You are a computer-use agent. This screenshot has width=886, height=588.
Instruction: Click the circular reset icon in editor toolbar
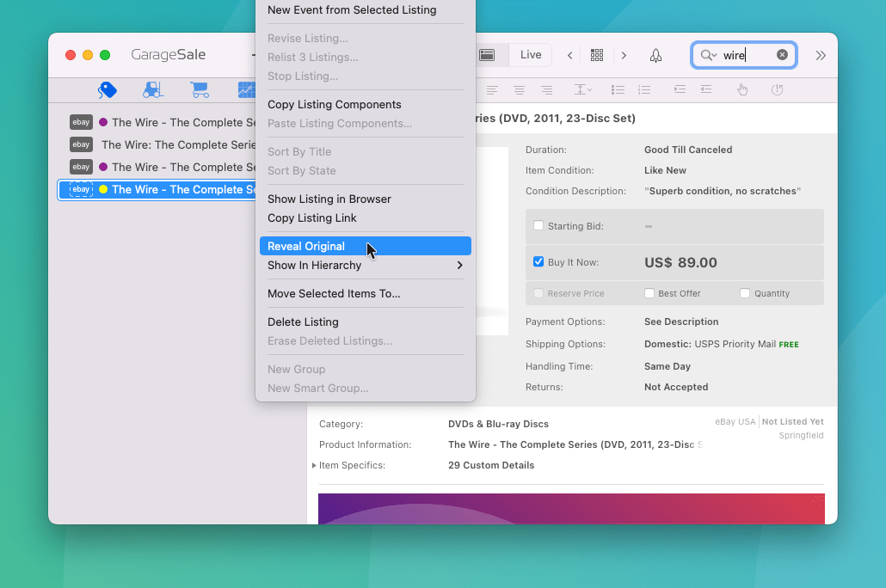pos(778,89)
